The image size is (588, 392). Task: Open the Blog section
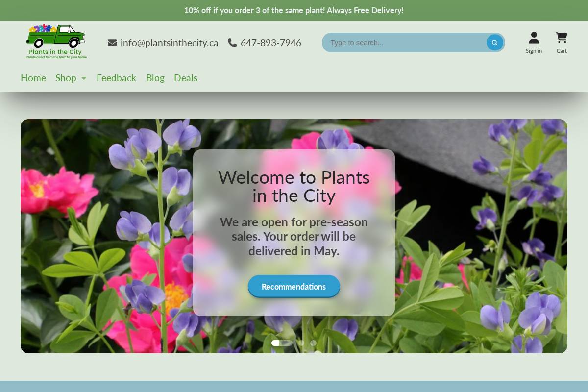[155, 78]
